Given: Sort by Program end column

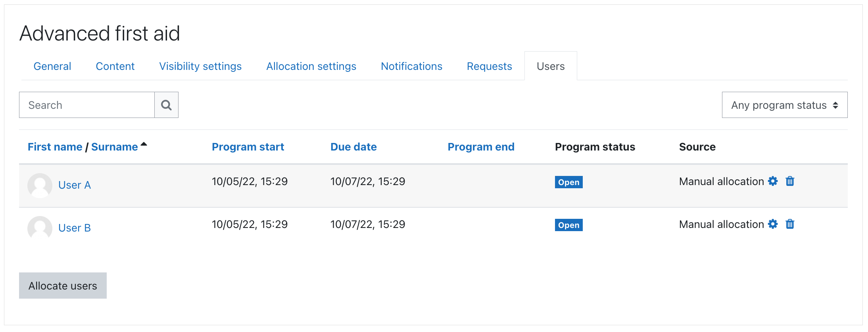Looking at the screenshot, I should coord(480,147).
